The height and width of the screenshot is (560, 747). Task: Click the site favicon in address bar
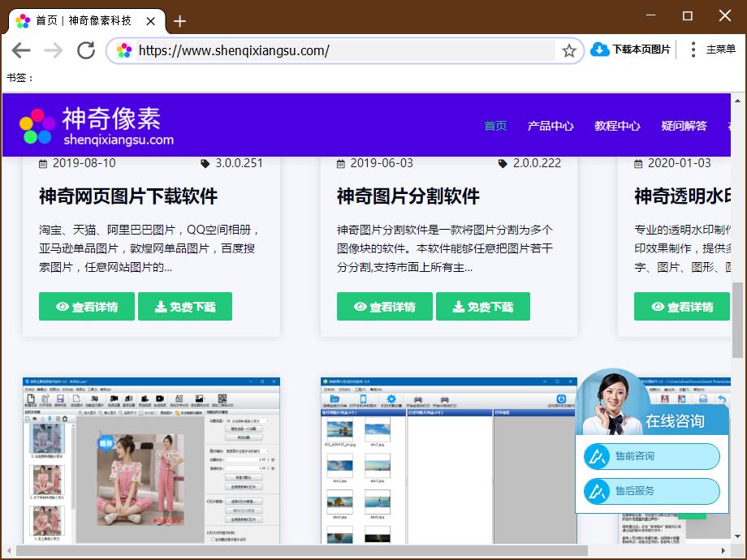(x=124, y=50)
